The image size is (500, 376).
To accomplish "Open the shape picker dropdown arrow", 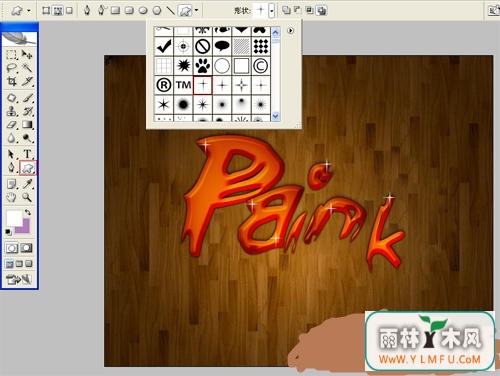I will pyautogui.click(x=272, y=11).
